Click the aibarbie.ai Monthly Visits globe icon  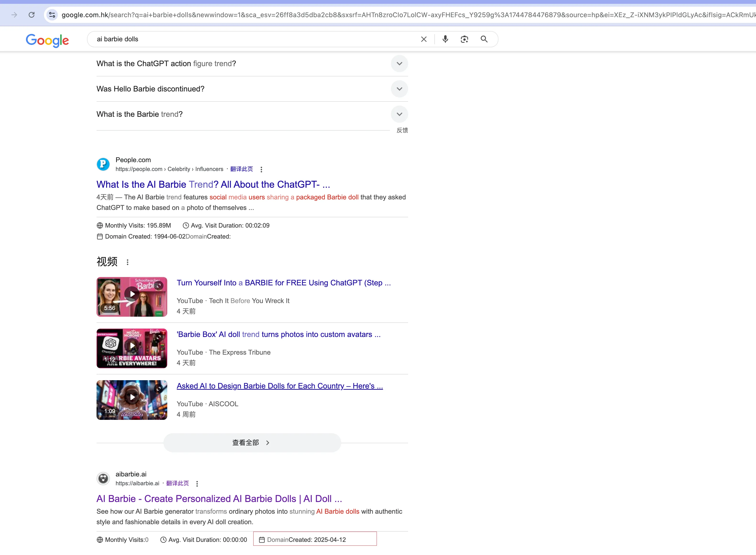tap(100, 540)
